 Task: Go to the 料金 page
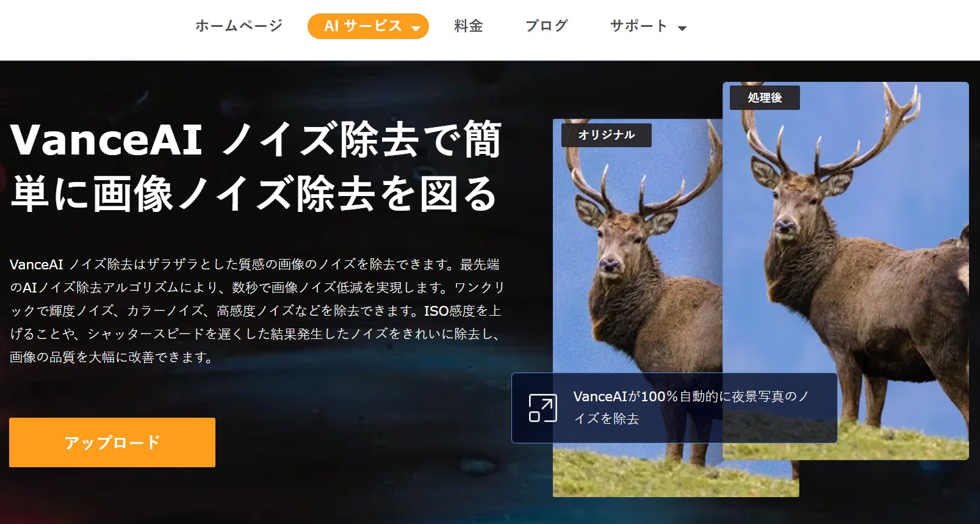pyautogui.click(x=469, y=26)
